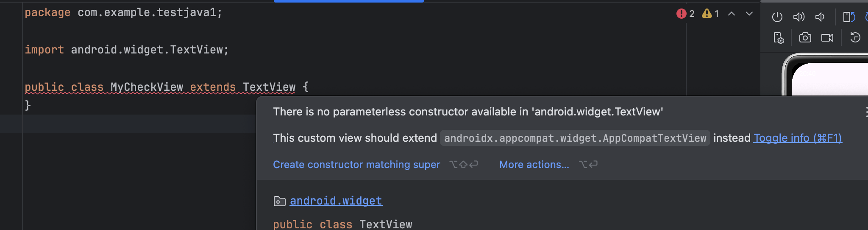This screenshot has height=230, width=868.
Task: Open emulator device UI settings
Action: click(x=779, y=38)
